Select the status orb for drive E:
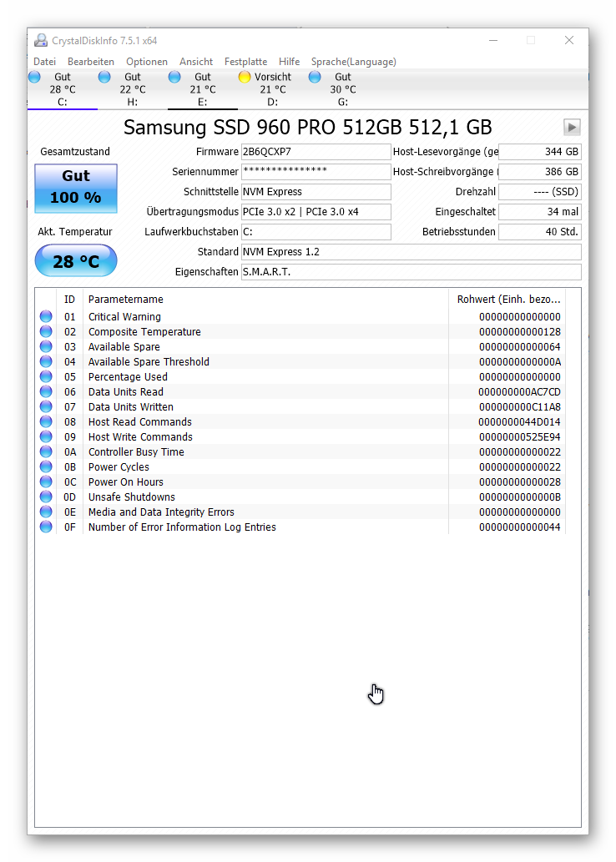Screen dimensions: 616x862 [174, 77]
